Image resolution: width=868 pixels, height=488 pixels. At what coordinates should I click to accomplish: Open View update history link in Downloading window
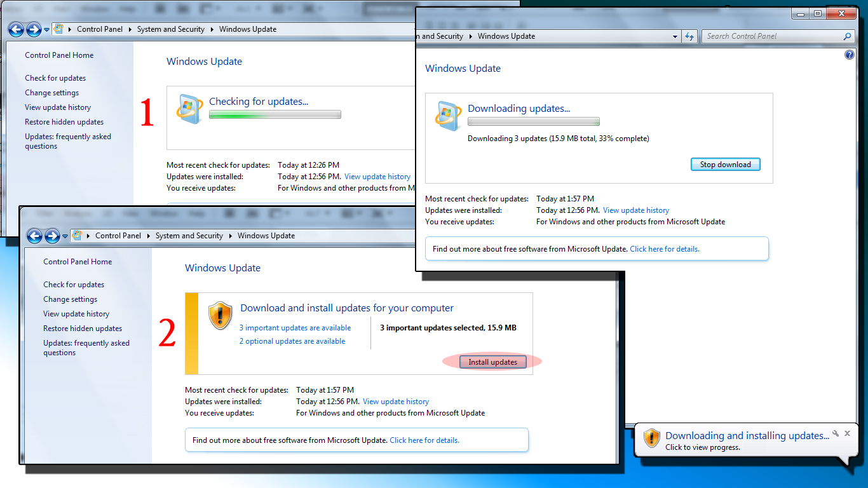point(636,210)
